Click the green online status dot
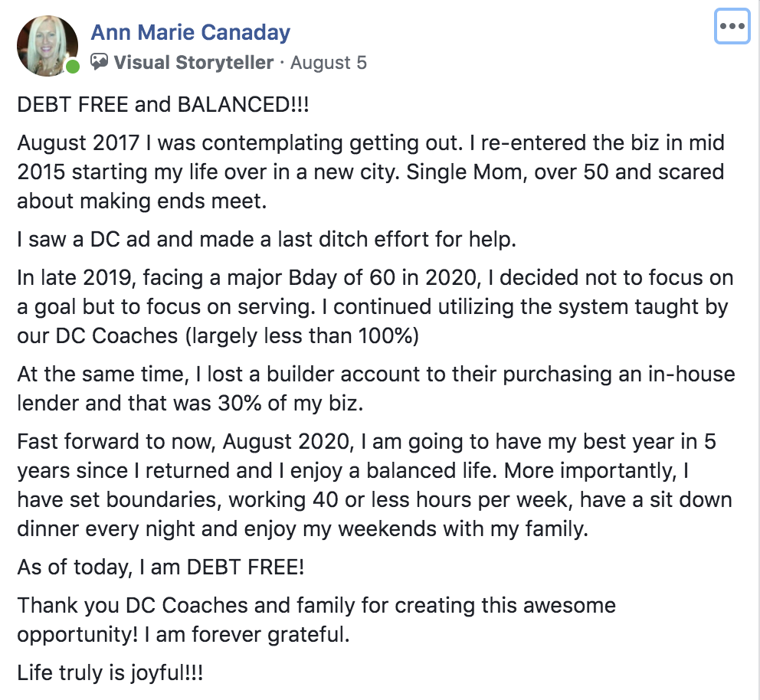Screen dimensions: 760x700 click(x=72, y=67)
